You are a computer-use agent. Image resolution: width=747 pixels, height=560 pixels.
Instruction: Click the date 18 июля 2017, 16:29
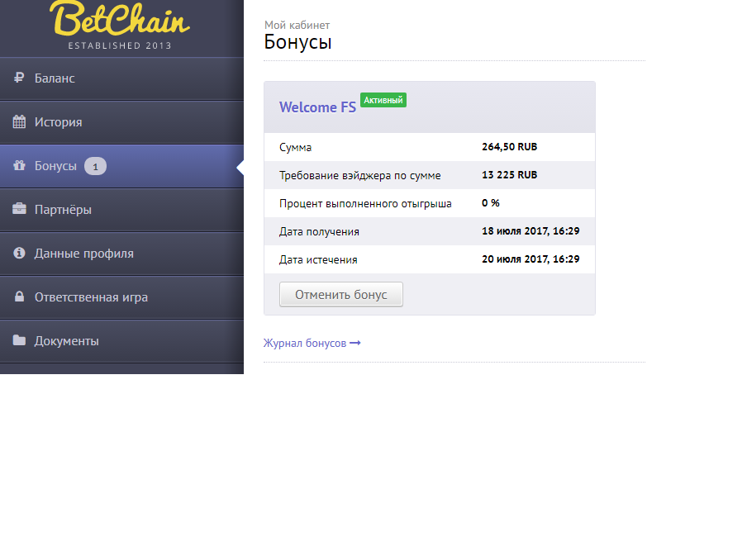[531, 231]
